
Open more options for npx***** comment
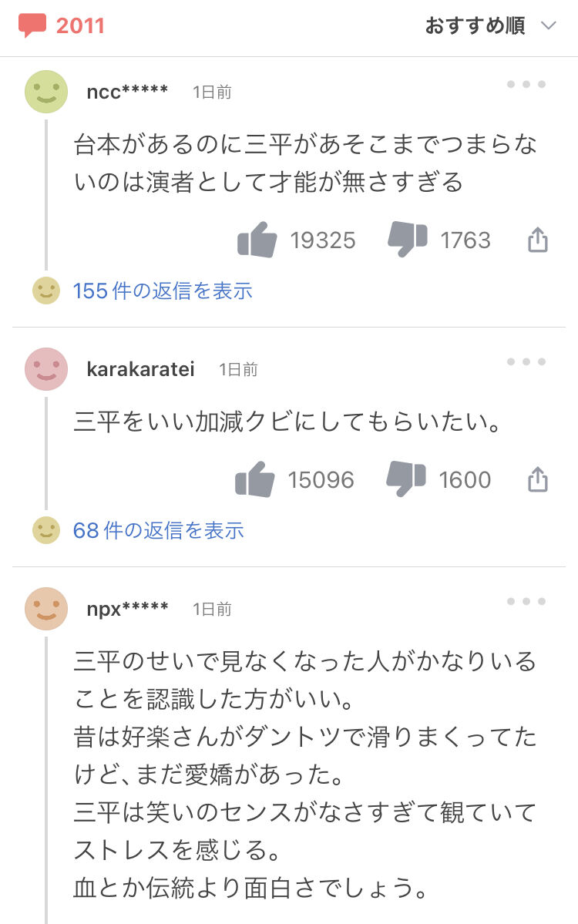pos(526,602)
